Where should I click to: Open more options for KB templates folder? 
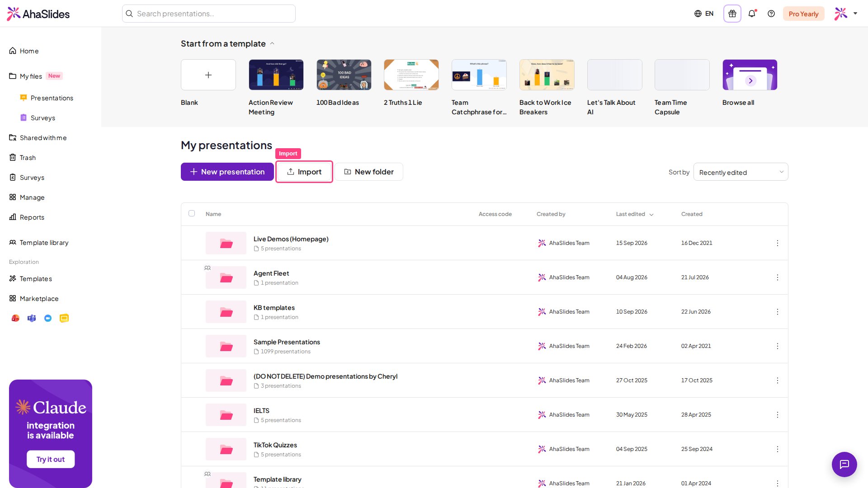(778, 312)
